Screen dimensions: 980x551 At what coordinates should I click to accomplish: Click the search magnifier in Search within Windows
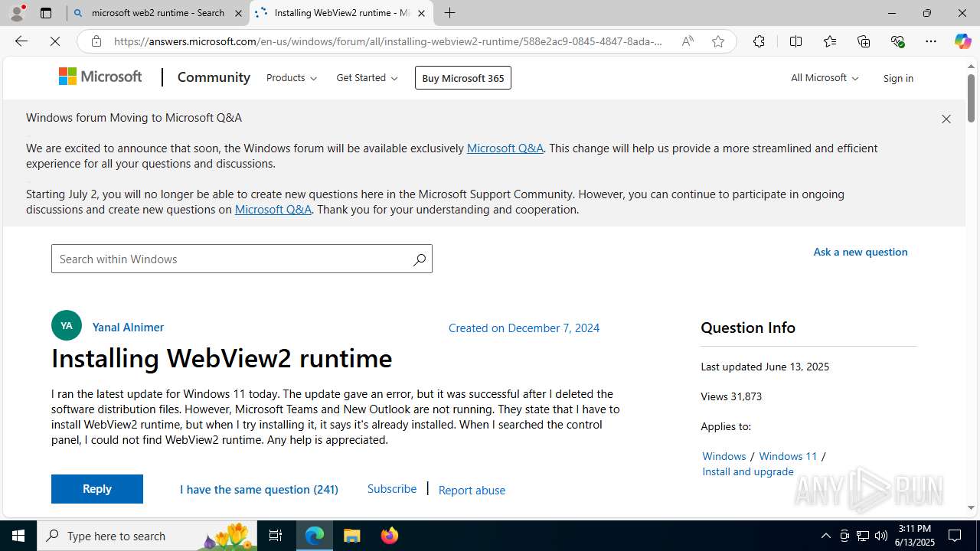click(x=419, y=259)
